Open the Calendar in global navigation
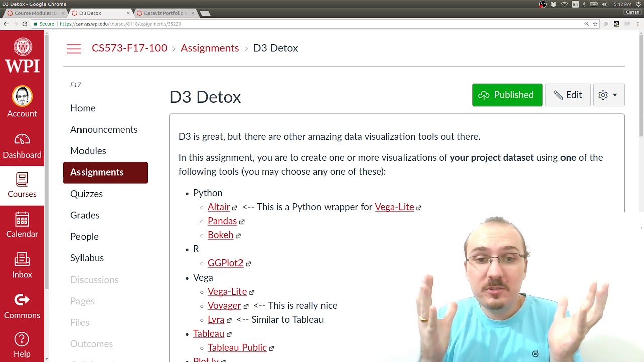The width and height of the screenshot is (644, 362). 22,225
